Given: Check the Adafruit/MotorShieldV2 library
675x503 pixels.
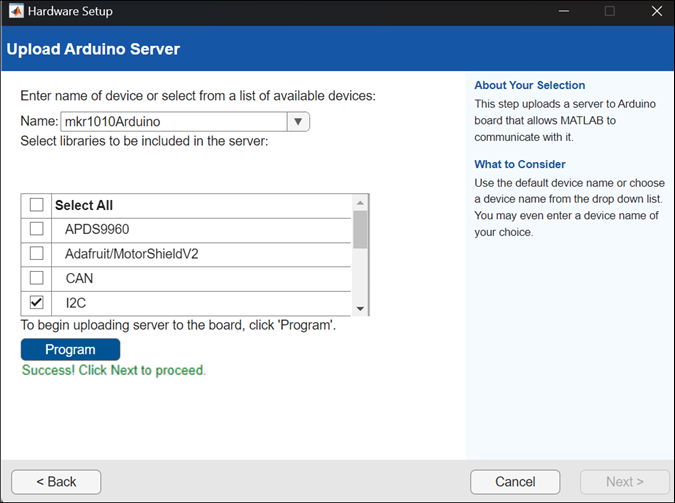Looking at the screenshot, I should [37, 254].
